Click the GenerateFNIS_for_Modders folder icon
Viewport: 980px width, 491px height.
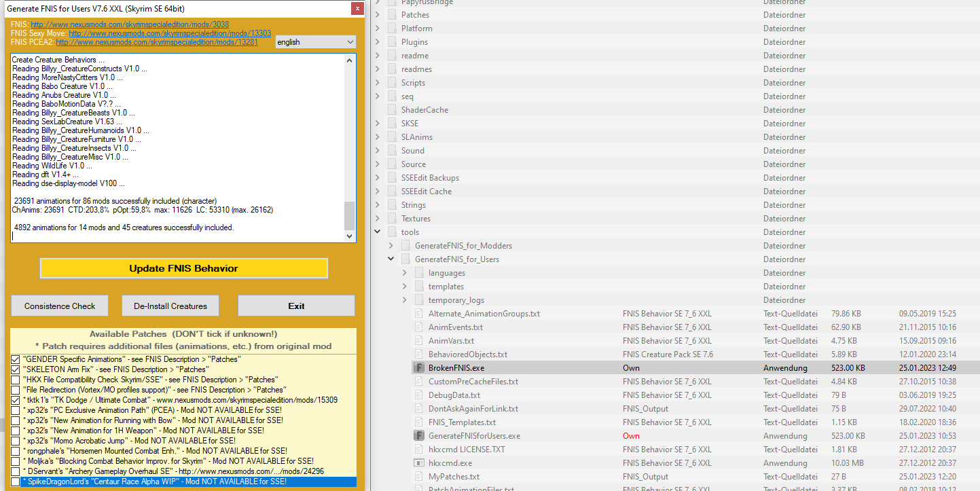(x=405, y=245)
